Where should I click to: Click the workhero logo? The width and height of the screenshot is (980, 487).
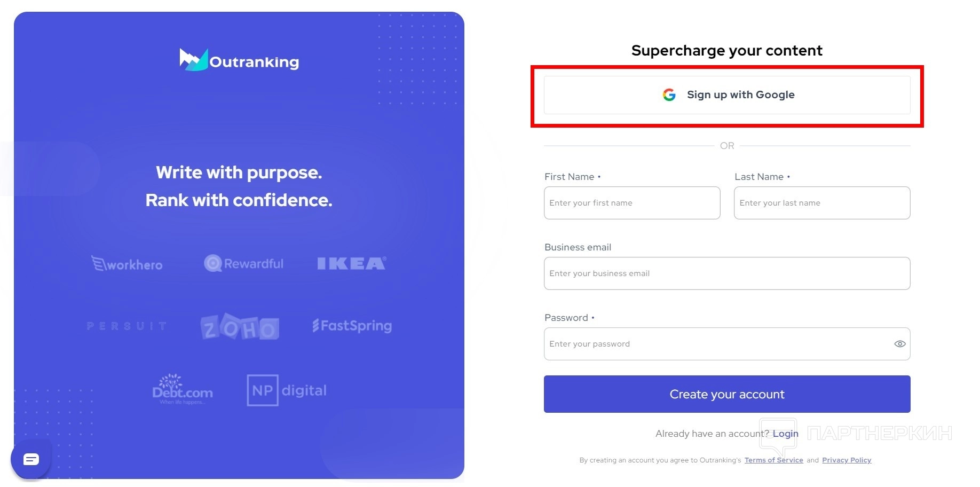[127, 264]
